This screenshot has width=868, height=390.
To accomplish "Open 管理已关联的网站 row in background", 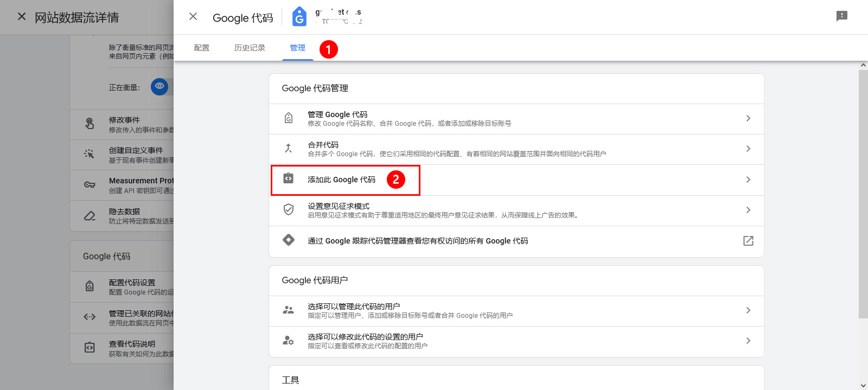I will point(122,318).
